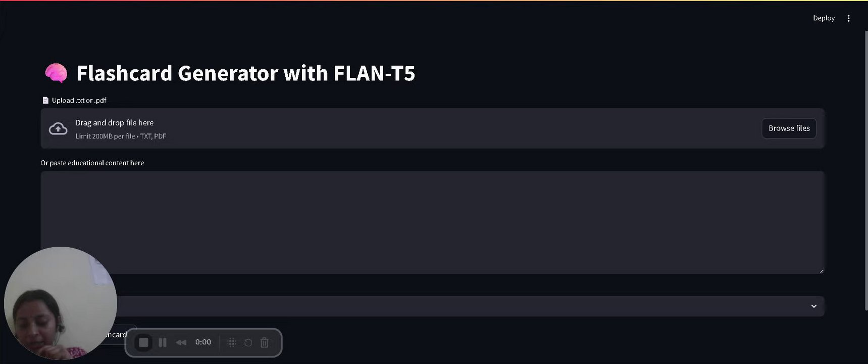Screen dimensions: 868x364
Task: Delete recording using trash icon
Action: pos(264,343)
